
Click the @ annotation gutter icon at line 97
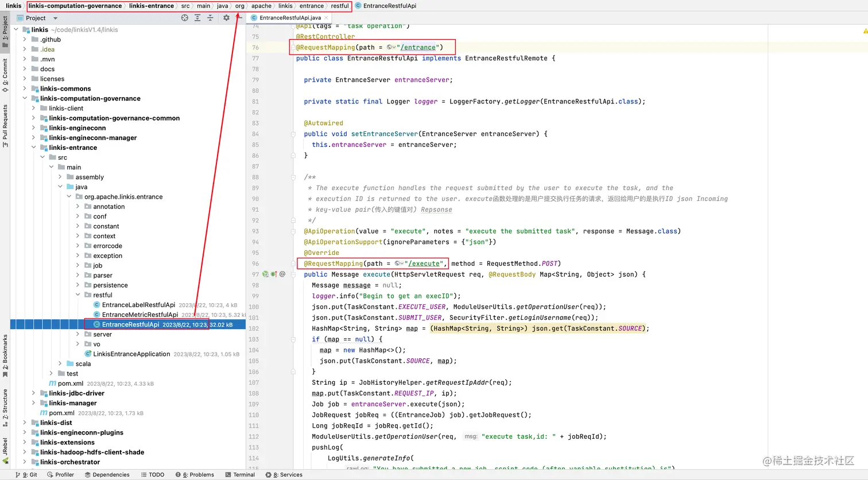(x=282, y=274)
